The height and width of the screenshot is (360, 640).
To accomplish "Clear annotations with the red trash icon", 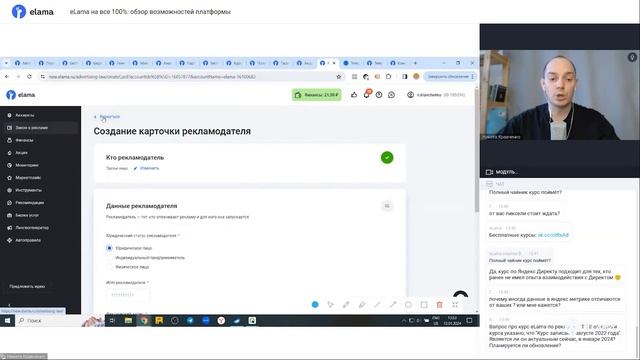I will 440,304.
